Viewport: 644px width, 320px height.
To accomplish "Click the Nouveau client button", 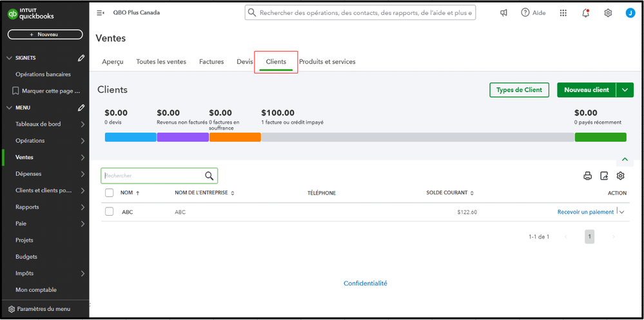I will click(587, 90).
